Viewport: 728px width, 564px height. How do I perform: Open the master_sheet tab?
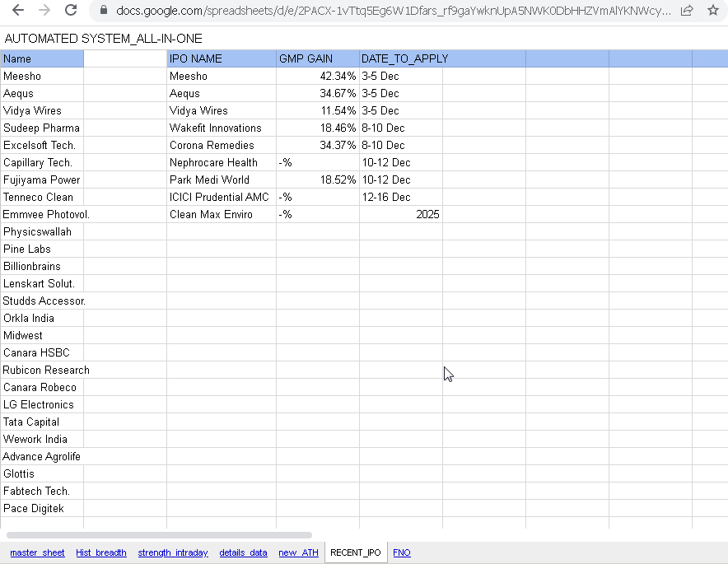(37, 552)
